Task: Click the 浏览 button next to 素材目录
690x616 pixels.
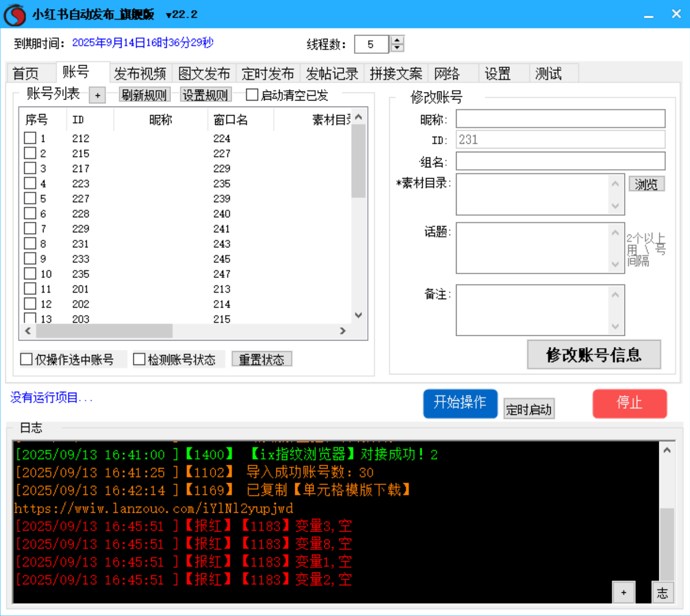Action: [646, 183]
